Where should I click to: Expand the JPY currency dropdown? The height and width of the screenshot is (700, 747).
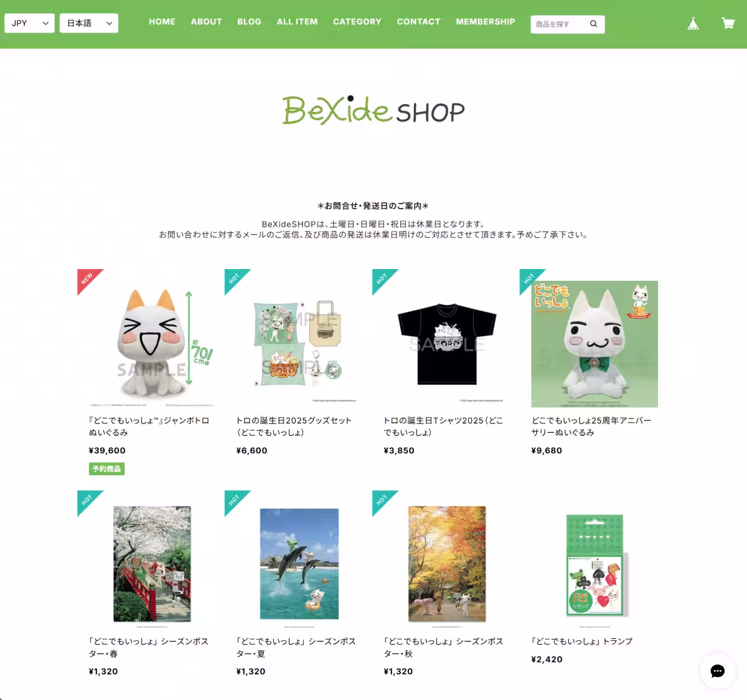pyautogui.click(x=29, y=23)
